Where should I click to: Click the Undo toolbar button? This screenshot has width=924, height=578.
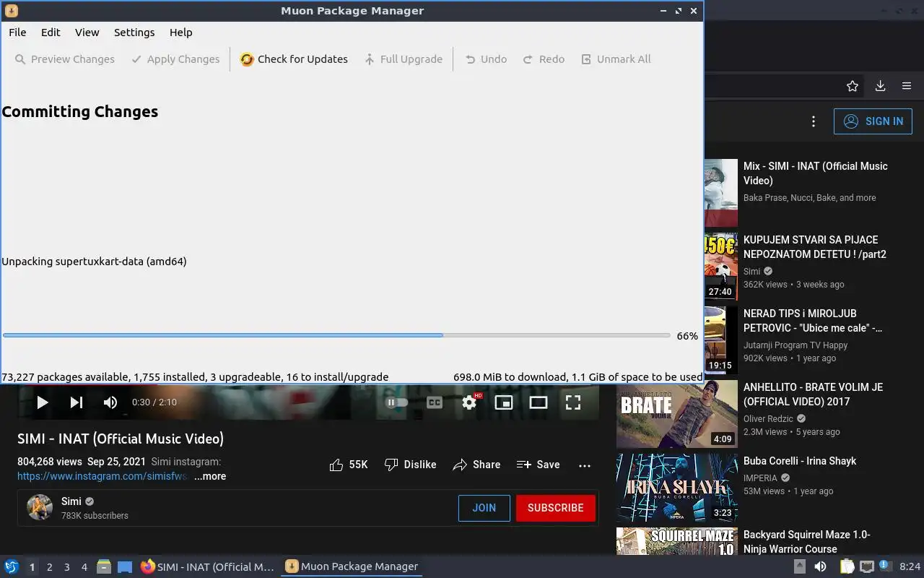click(x=486, y=59)
